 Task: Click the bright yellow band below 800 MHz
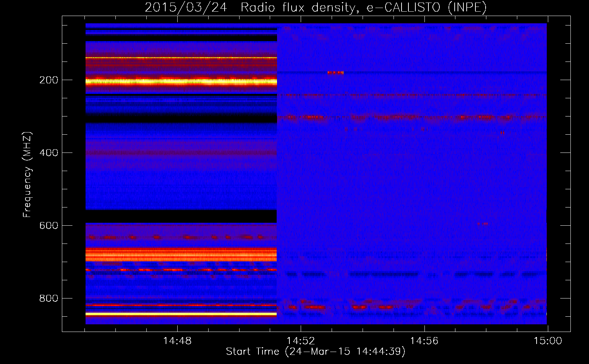(181, 314)
